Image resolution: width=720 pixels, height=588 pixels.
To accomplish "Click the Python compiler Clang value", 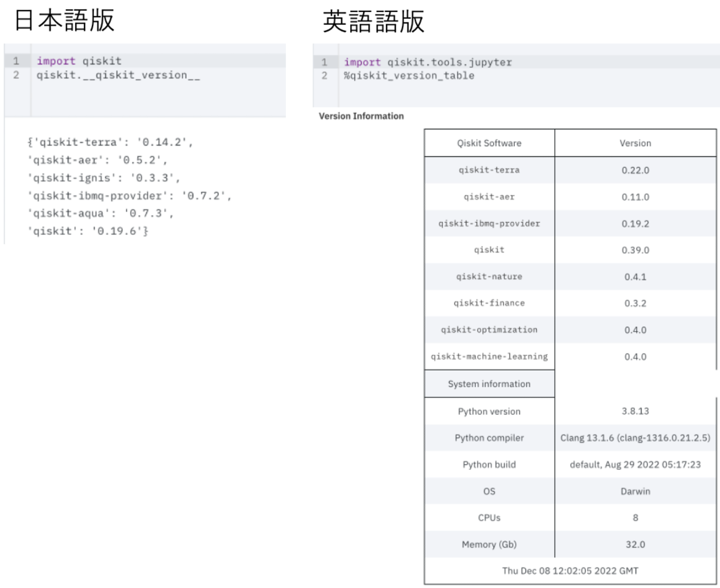I will click(x=635, y=438).
